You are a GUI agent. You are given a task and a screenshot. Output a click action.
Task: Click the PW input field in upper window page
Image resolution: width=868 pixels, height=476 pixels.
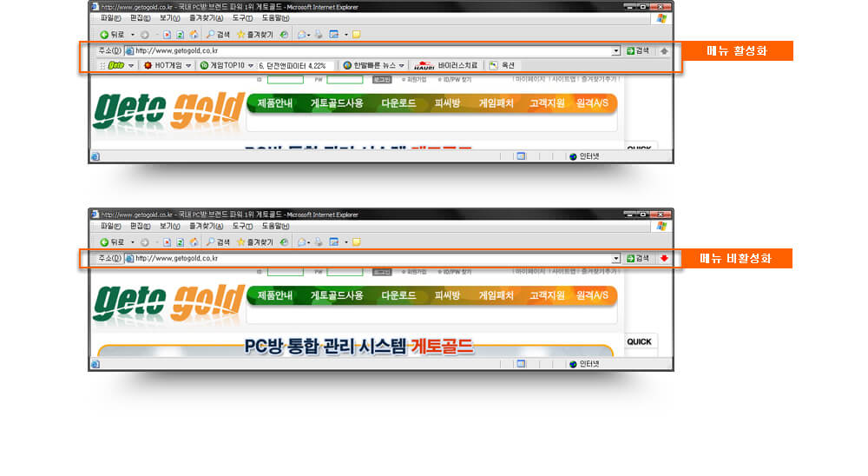click(x=345, y=80)
